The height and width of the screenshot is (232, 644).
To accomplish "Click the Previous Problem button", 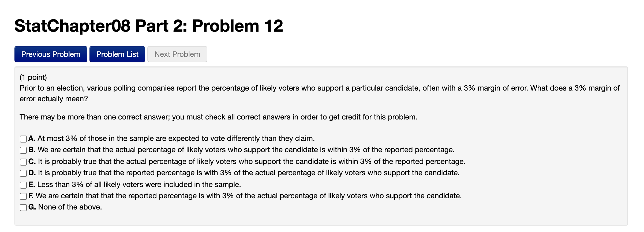I will 50,54.
